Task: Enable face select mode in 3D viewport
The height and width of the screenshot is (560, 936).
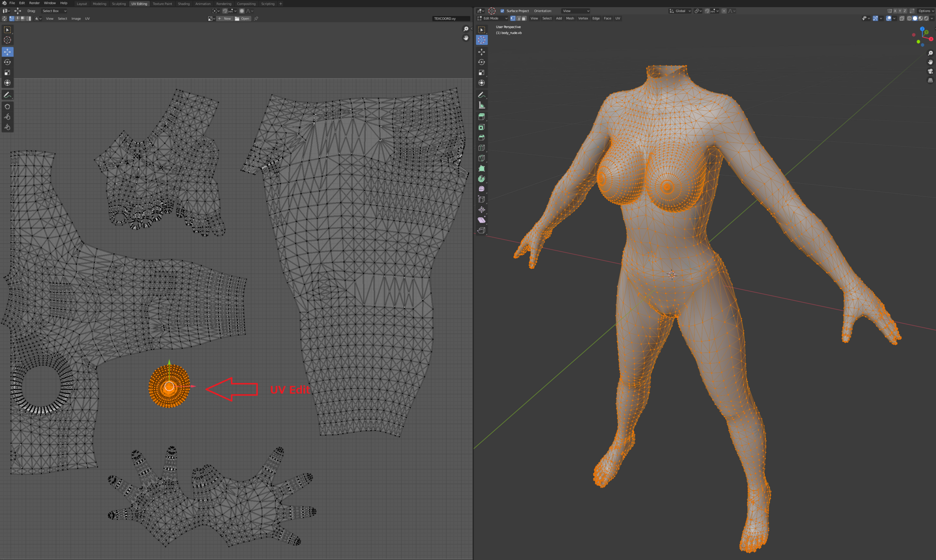Action: coord(524,19)
